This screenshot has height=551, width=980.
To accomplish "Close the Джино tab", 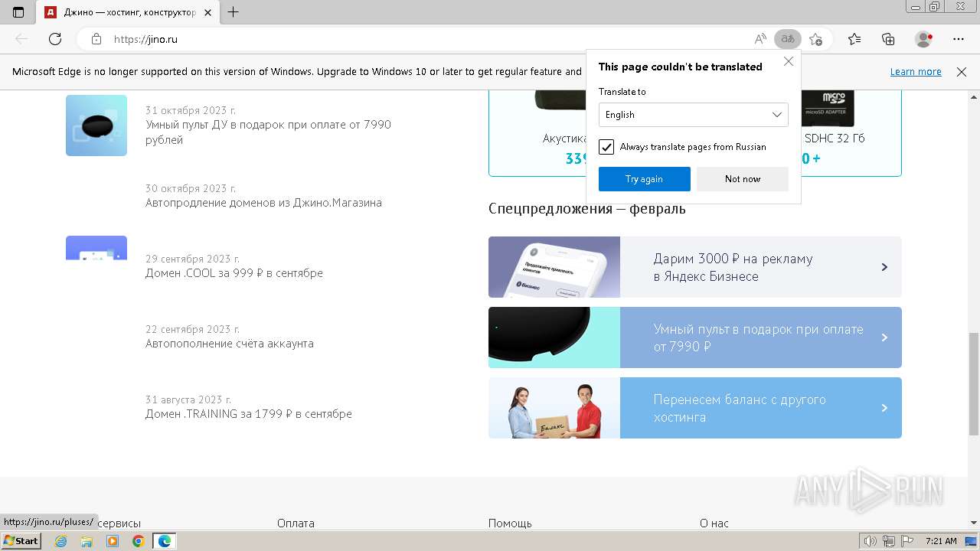I will 207,12.
